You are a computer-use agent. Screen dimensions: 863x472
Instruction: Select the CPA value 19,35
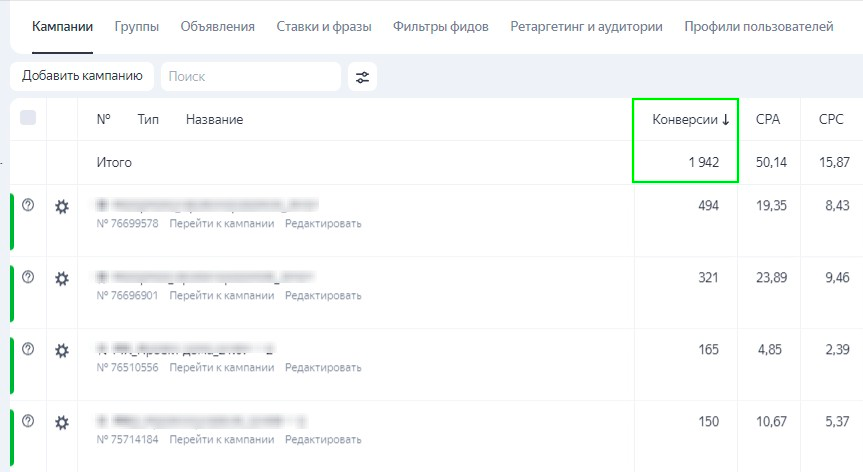[771, 206]
